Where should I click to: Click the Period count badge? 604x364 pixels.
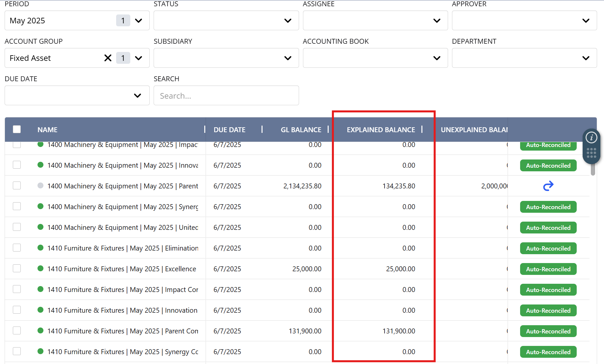[123, 21]
